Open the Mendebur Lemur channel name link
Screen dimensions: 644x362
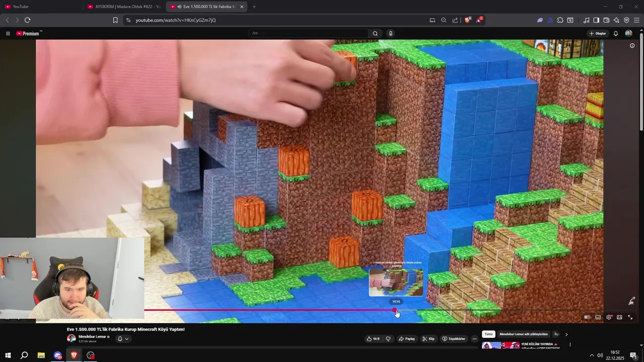click(x=92, y=336)
